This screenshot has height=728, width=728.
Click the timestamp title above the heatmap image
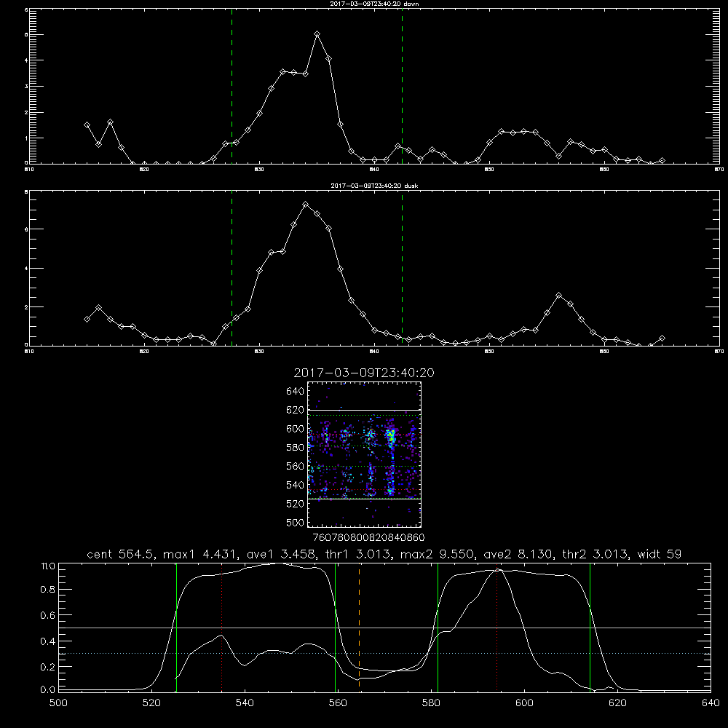364,373
